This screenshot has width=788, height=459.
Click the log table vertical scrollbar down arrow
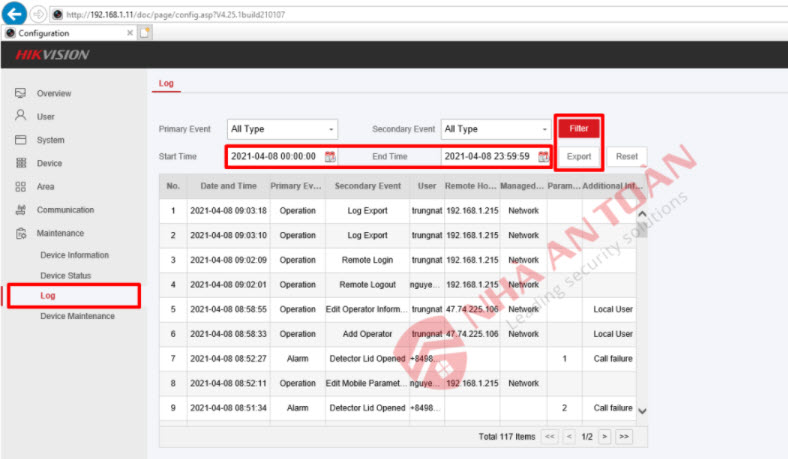coord(642,410)
